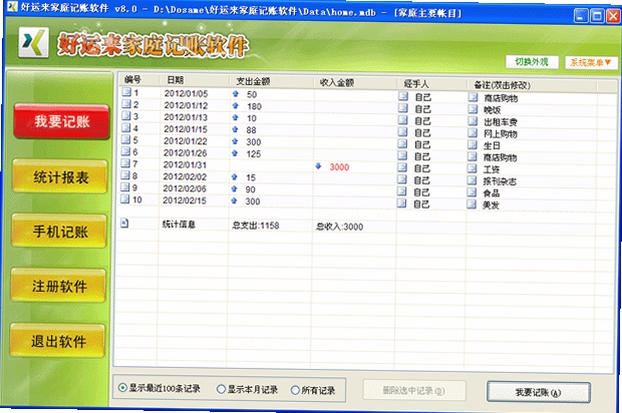Click the expense arrow icon beside 125
Image resolution: width=622 pixels, height=413 pixels.
click(x=235, y=153)
